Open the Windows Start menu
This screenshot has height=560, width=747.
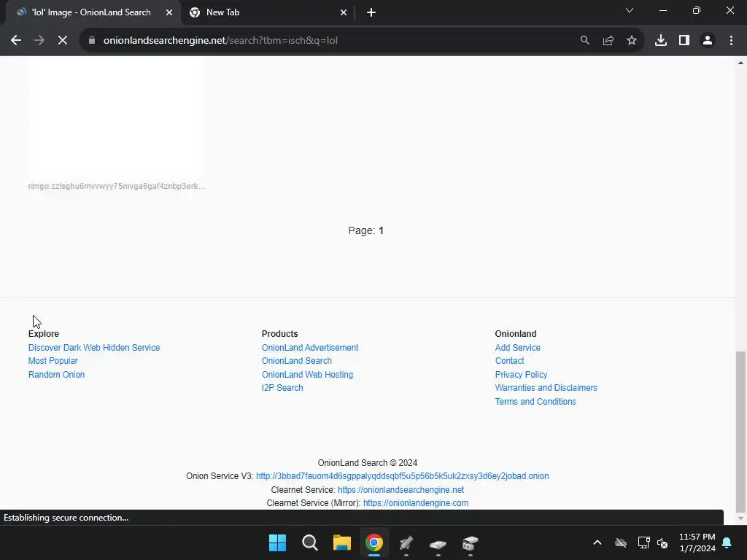pos(277,542)
